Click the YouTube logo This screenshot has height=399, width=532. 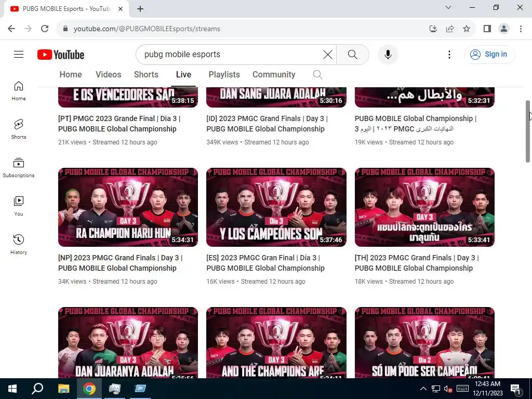coord(61,55)
